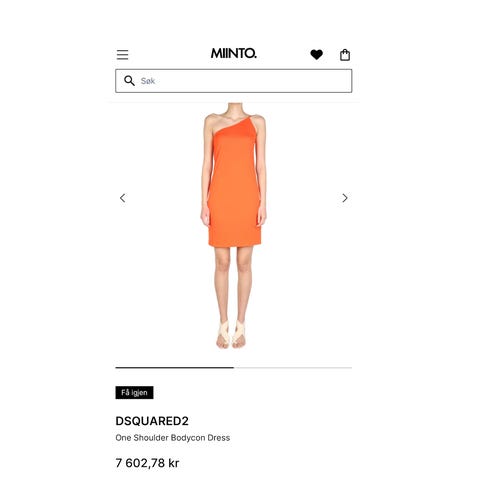This screenshot has width=480, height=480.
Task: Open the DSQUARED2 brand link
Action: click(152, 421)
